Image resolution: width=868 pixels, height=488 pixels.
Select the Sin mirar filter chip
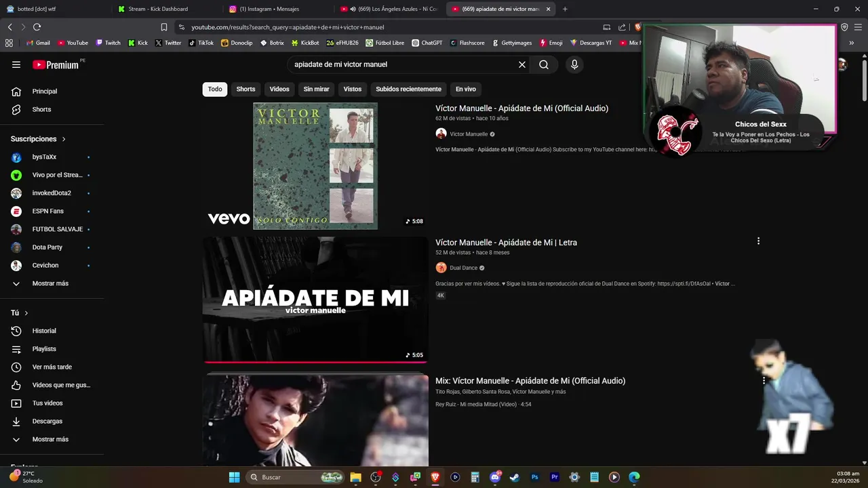(x=316, y=89)
